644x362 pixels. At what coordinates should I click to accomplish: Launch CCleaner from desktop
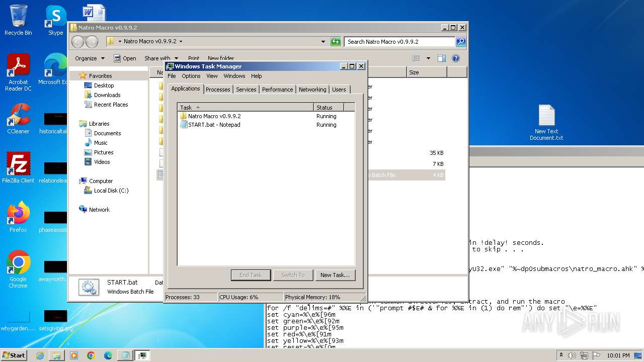tap(18, 119)
